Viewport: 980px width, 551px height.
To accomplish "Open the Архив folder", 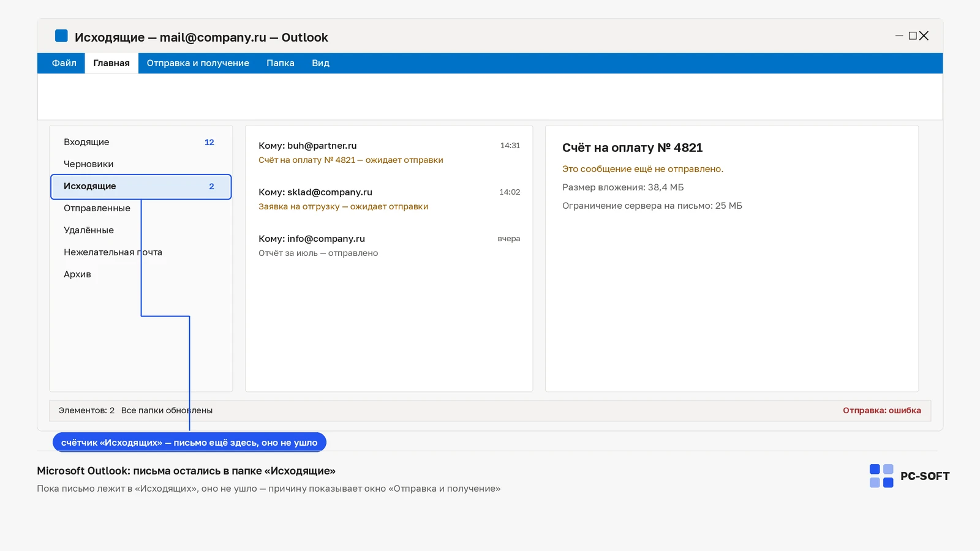I will tap(141, 274).
